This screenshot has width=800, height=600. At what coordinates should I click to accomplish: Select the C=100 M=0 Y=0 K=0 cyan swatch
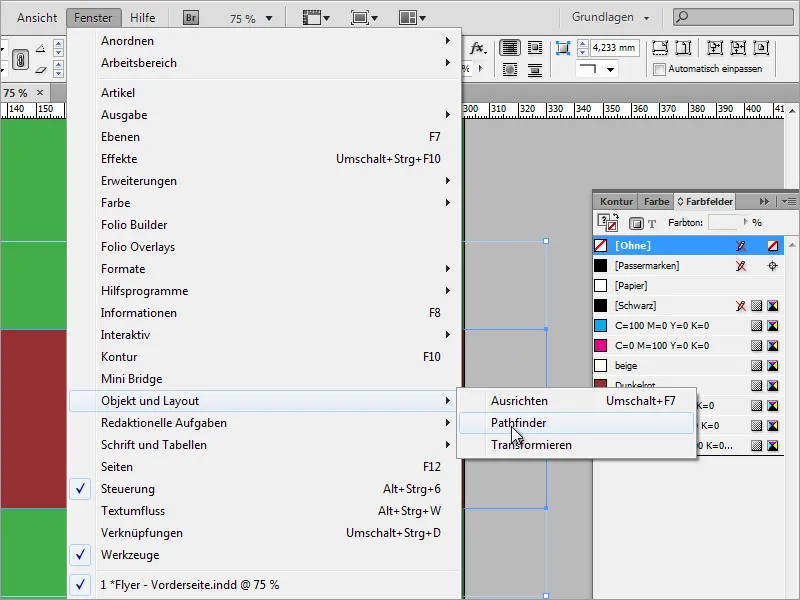coord(688,326)
